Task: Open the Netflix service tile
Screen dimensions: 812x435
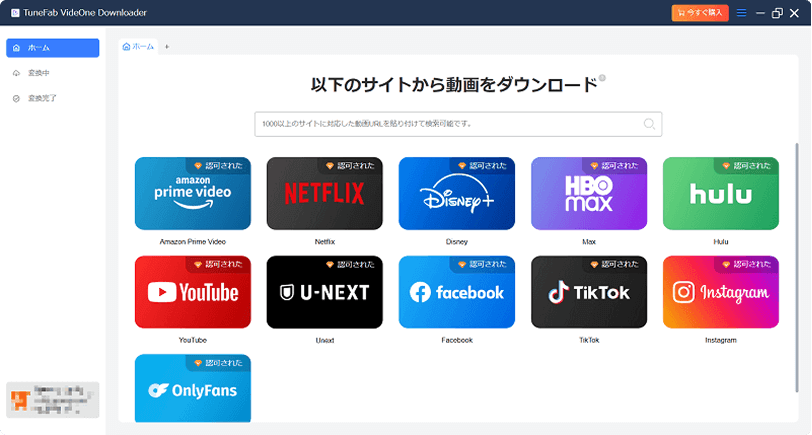Action: (325, 193)
